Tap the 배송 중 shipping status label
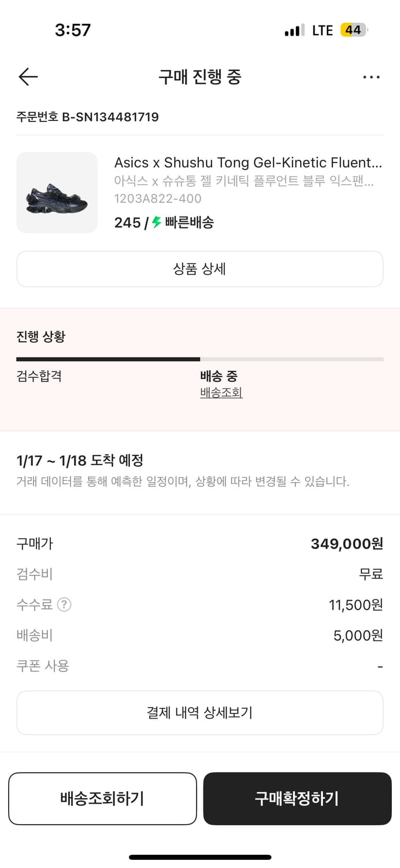 tap(217, 376)
